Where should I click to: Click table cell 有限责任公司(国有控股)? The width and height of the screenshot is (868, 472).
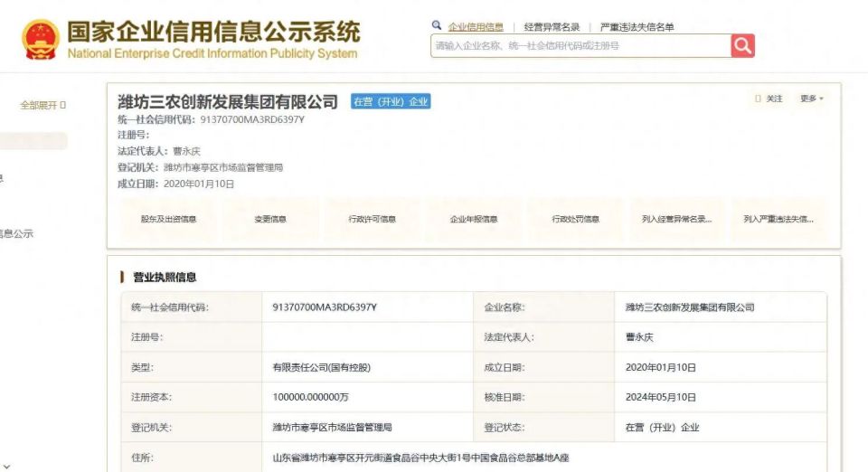(321, 367)
